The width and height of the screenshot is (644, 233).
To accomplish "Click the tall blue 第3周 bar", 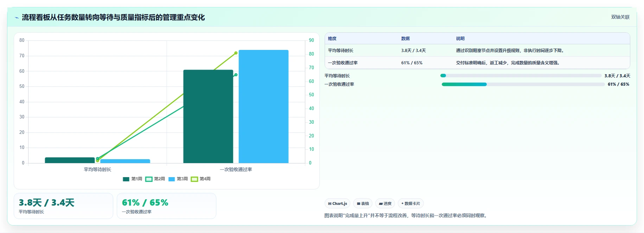I will (263, 106).
